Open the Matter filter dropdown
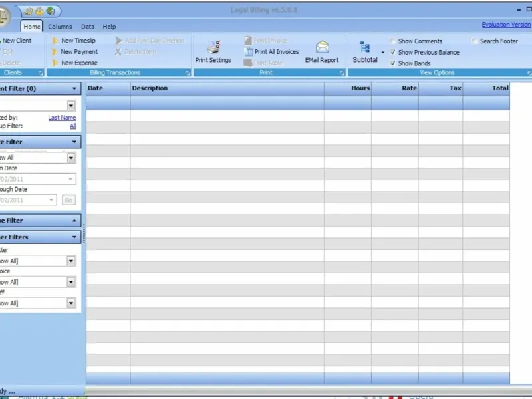Viewport: 532px width, 399px height. (71, 261)
